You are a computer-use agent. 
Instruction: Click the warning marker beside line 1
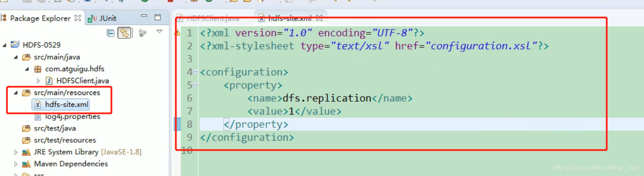[177, 33]
